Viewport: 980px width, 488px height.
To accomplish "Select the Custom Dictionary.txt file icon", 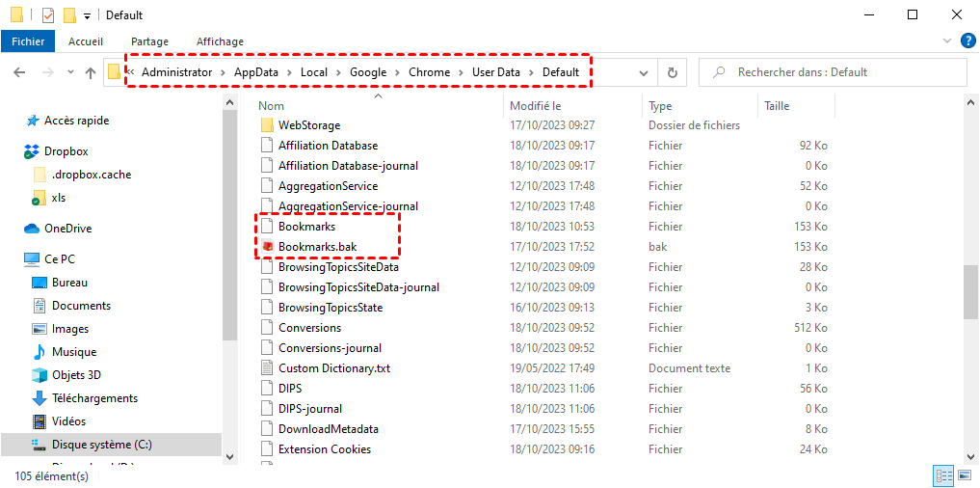I will [268, 368].
